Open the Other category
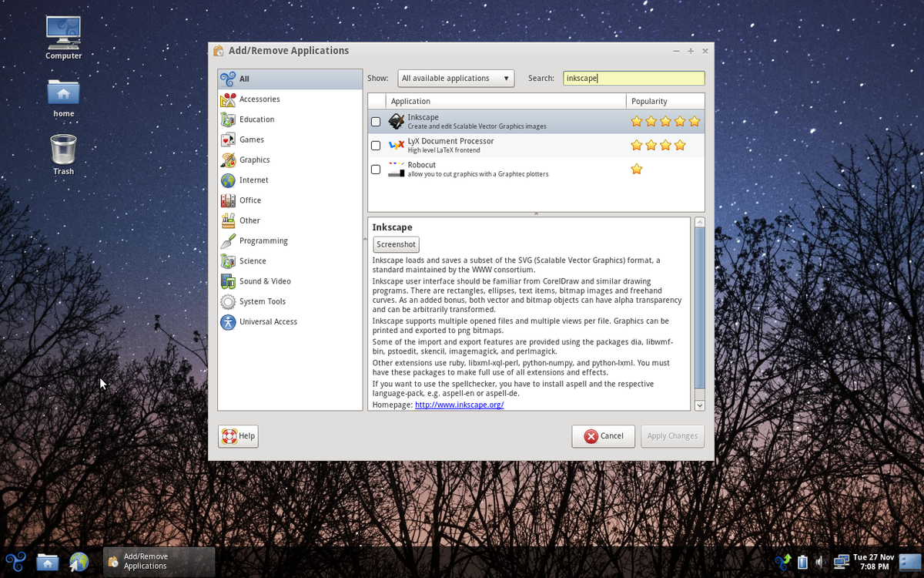 [x=290, y=220]
